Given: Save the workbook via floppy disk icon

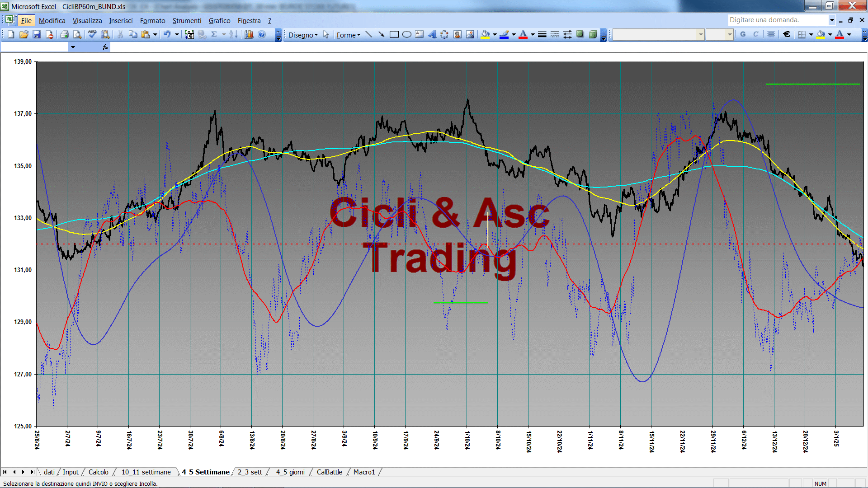Looking at the screenshot, I should point(37,34).
